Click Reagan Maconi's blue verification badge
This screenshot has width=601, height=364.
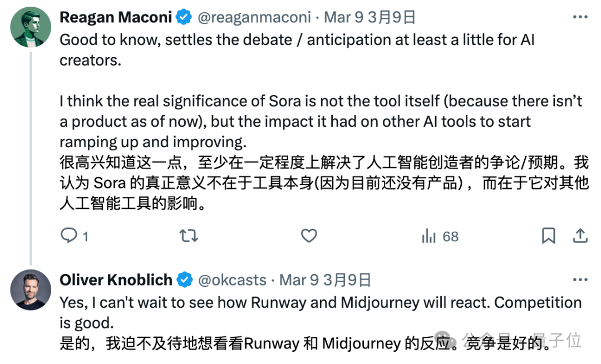click(x=183, y=17)
